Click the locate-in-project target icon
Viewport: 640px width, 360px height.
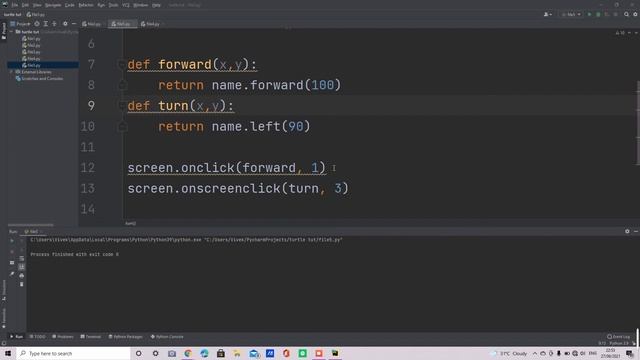click(x=37, y=24)
